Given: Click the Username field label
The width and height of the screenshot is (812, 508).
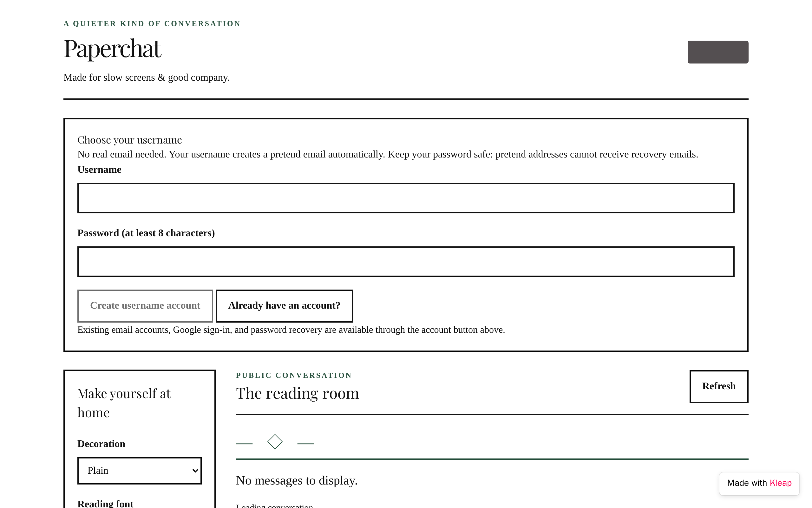Looking at the screenshot, I should coord(99,169).
